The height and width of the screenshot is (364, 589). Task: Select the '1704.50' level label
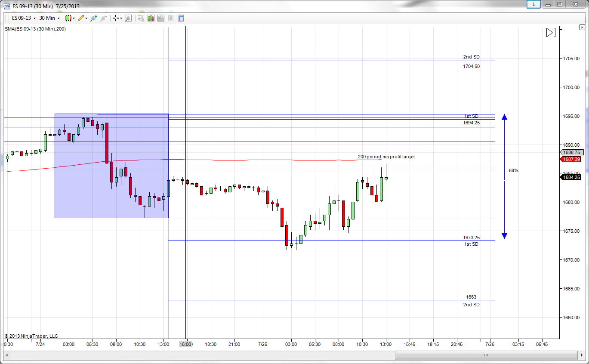(x=471, y=66)
